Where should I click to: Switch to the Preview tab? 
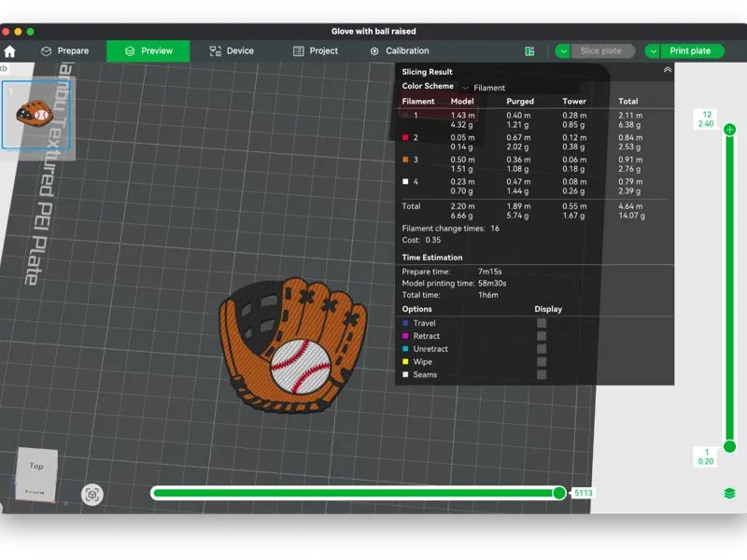pos(148,51)
